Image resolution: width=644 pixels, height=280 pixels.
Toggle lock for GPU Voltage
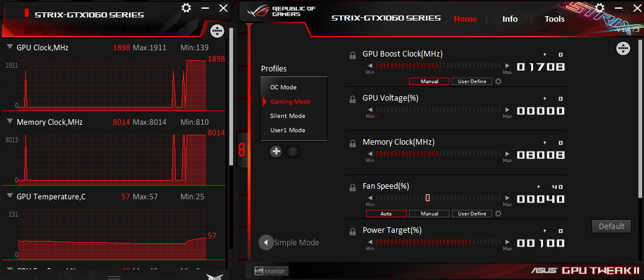(353, 99)
